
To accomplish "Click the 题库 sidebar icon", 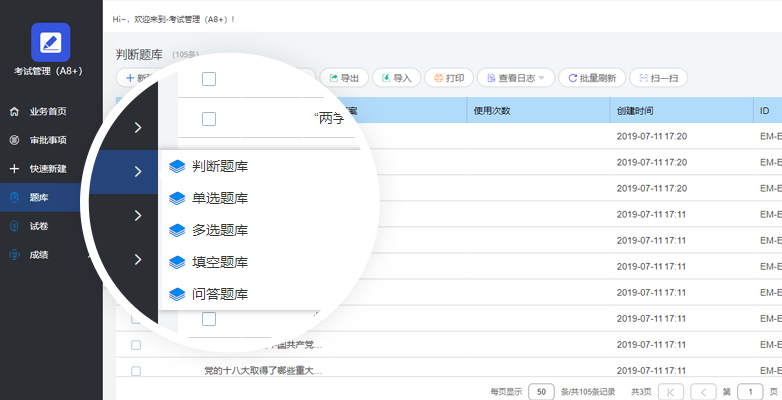I will (x=14, y=198).
